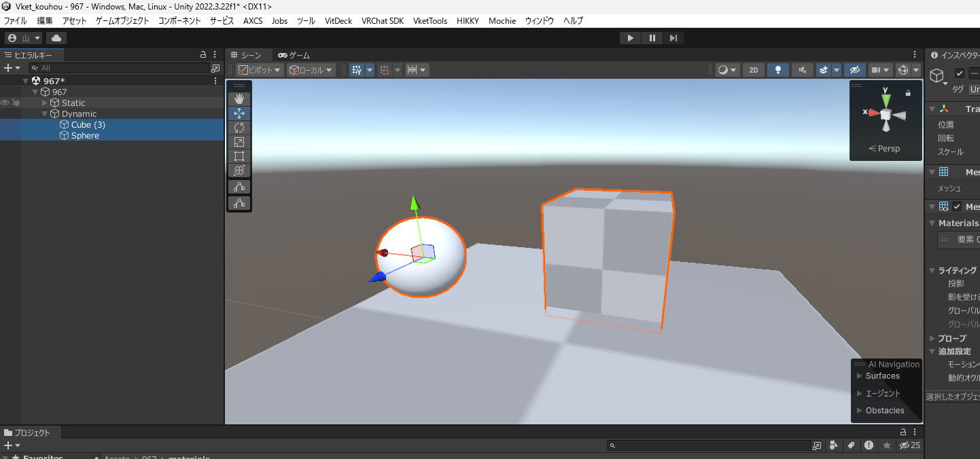The image size is (980, 459).
Task: Select the Hand tool in scene toolbar
Action: [x=239, y=99]
